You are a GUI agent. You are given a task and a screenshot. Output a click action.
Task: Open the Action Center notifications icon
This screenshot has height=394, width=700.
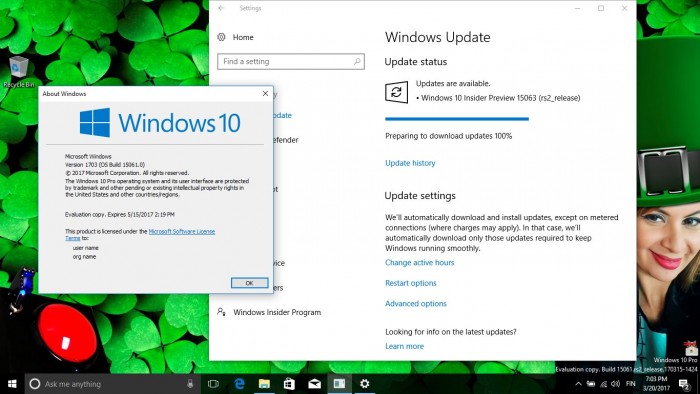684,384
